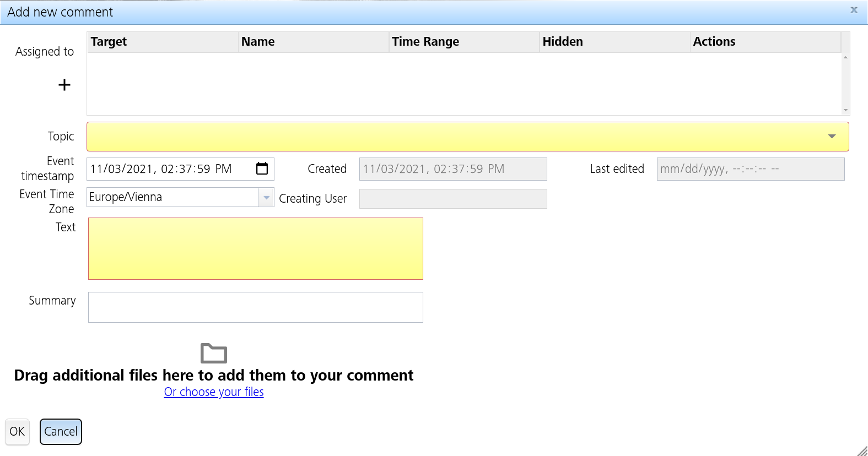The image size is (868, 456).
Task: Click the Cancel button
Action: (61, 432)
